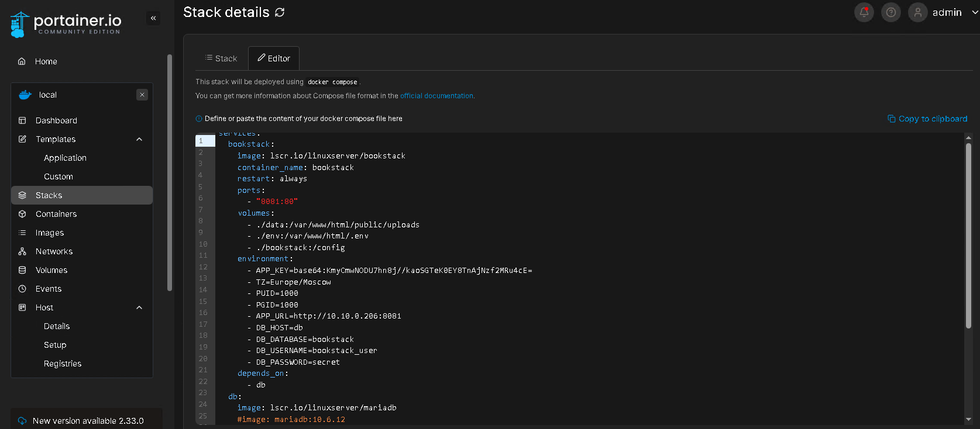Open the official documentation link
Viewport: 980px width, 429px height.
(436, 96)
